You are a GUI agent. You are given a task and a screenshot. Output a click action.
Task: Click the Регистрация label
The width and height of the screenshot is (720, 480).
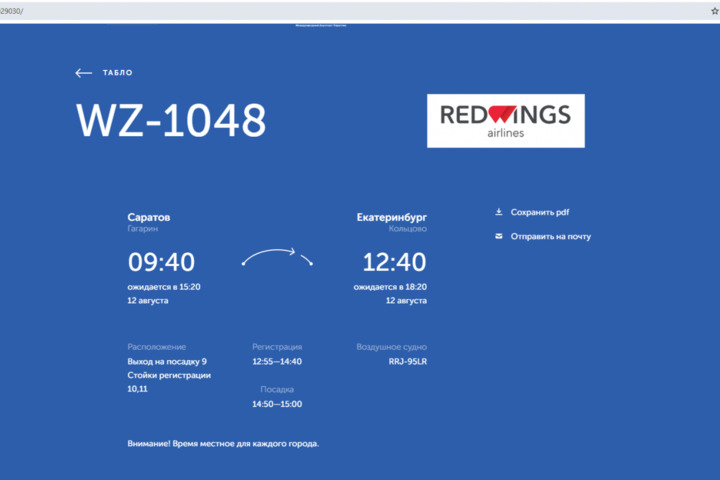click(277, 347)
